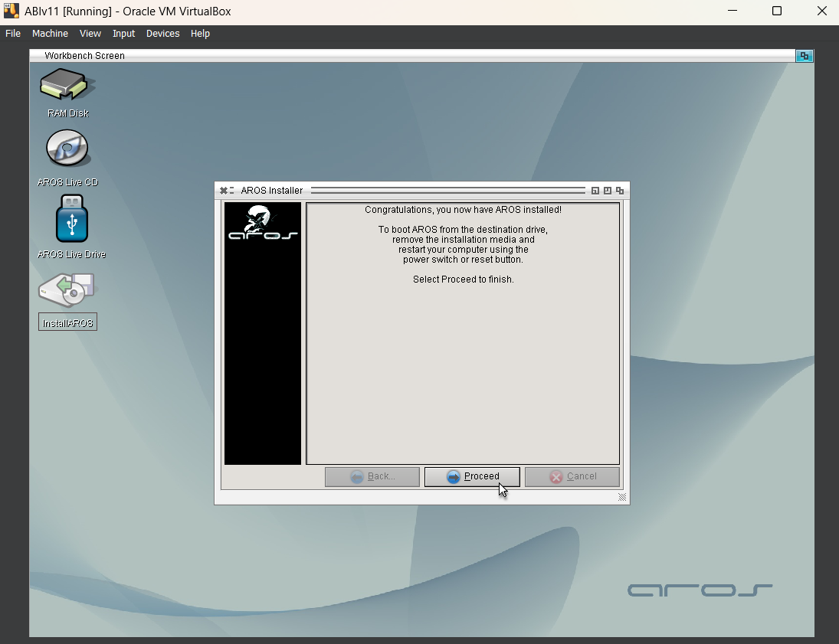Click the AROS Installer zoom gadget
The image size is (839, 644).
(x=608, y=191)
